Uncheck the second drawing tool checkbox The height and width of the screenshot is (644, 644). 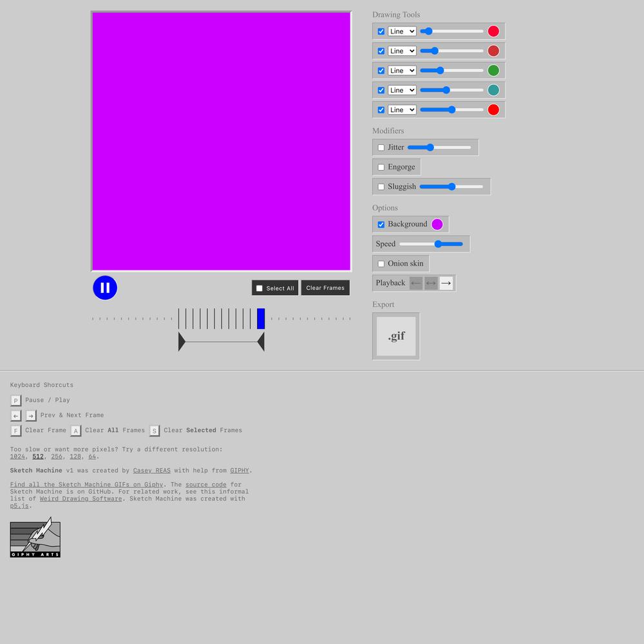(x=381, y=51)
